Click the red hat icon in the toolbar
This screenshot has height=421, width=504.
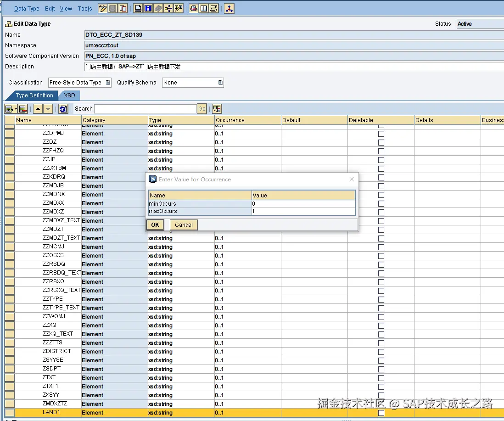coord(194,8)
